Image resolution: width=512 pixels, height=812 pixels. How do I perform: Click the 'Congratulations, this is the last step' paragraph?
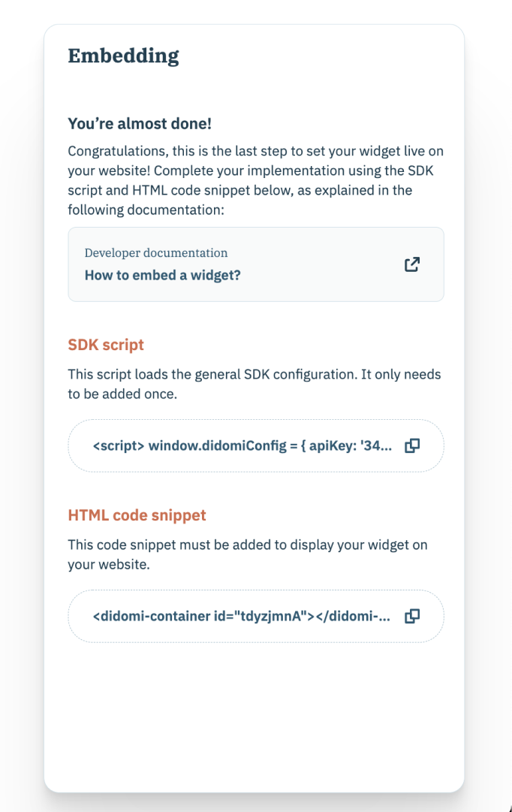(x=256, y=180)
